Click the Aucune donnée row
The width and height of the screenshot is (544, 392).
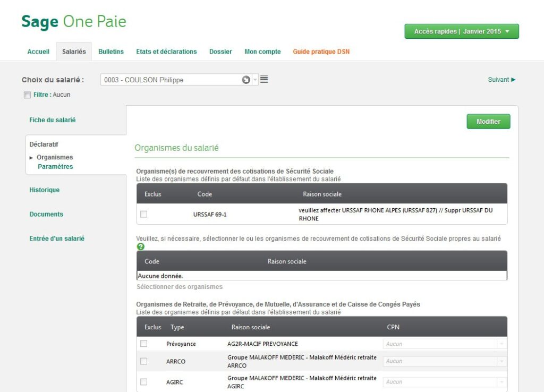[x=322, y=276]
